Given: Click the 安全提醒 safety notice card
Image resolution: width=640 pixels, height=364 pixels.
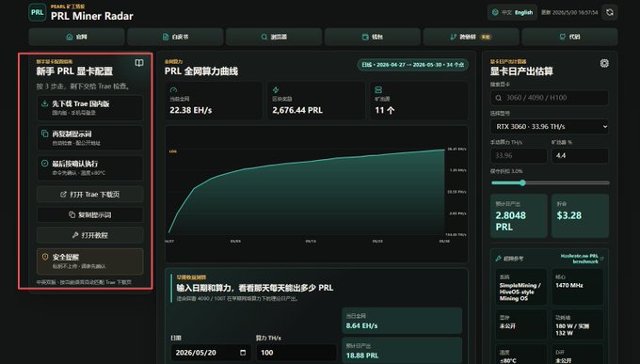Looking at the screenshot, I should 89,261.
